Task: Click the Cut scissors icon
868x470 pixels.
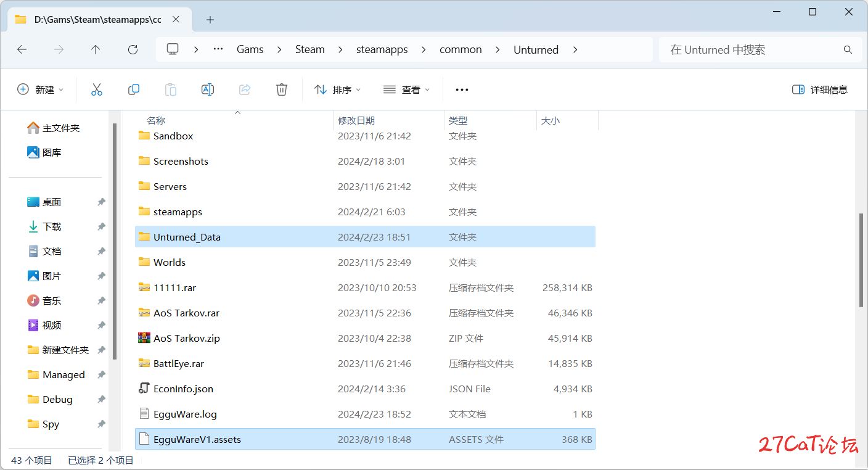Action: (97, 89)
